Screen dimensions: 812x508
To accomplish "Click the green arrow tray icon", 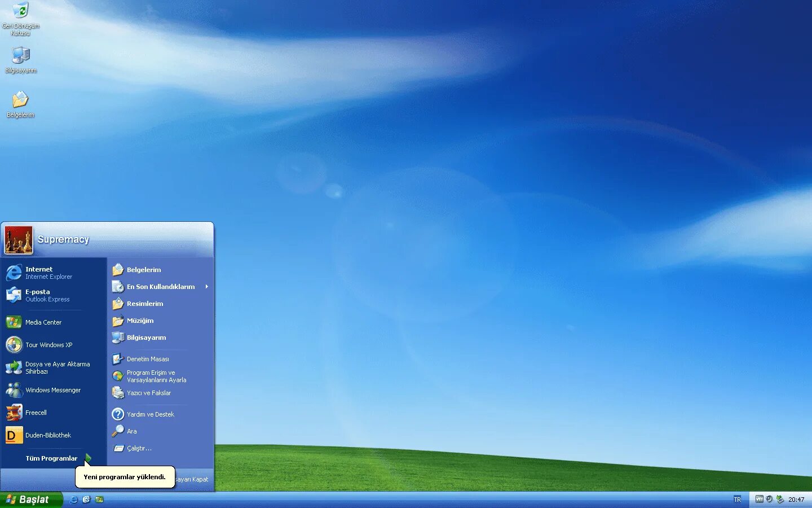I will point(780,500).
